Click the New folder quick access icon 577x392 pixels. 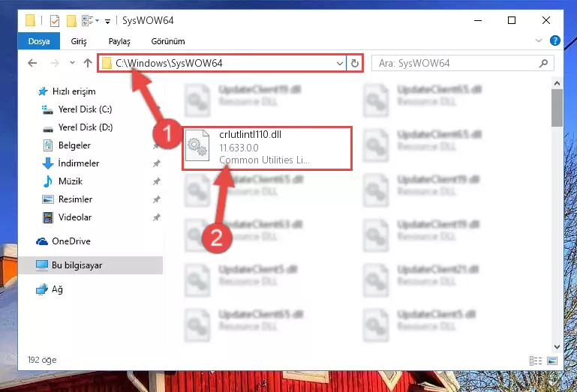coord(71,20)
